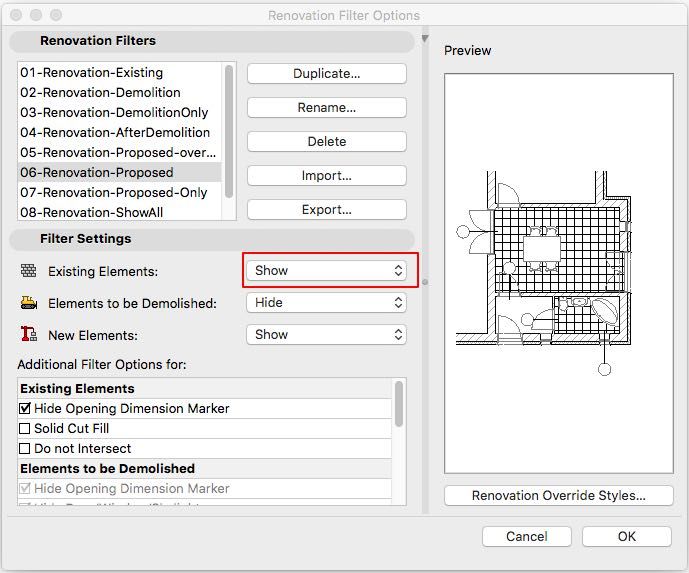
Task: Click the Import... button
Action: 326,176
